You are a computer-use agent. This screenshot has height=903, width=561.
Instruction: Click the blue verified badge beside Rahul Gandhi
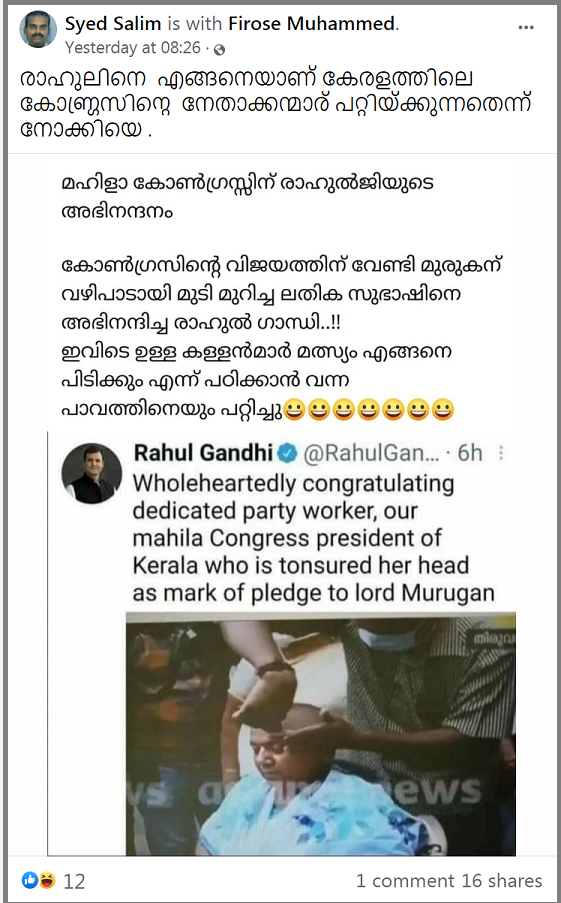click(287, 454)
